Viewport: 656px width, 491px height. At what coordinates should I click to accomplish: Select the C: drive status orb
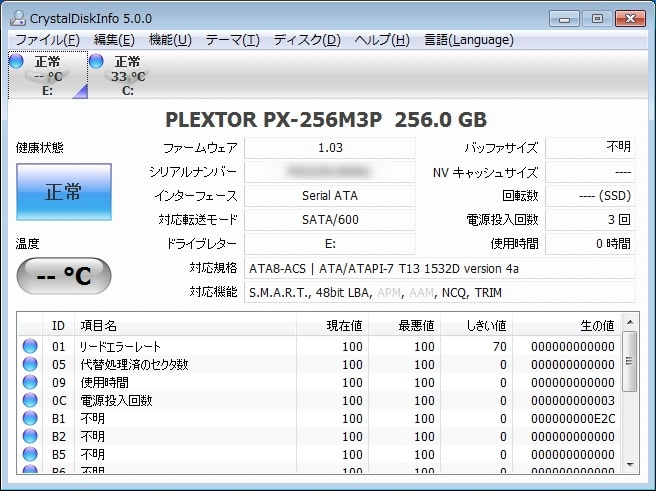coord(96,62)
